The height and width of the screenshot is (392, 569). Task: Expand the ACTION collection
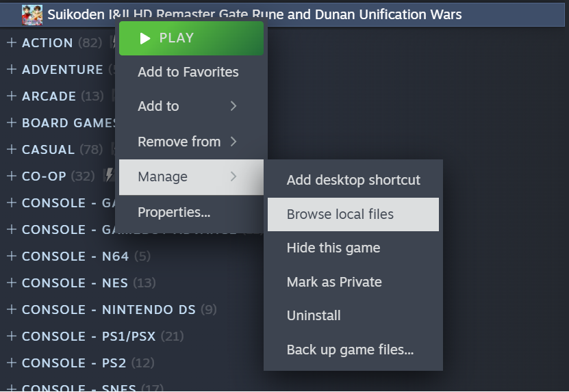(x=11, y=42)
